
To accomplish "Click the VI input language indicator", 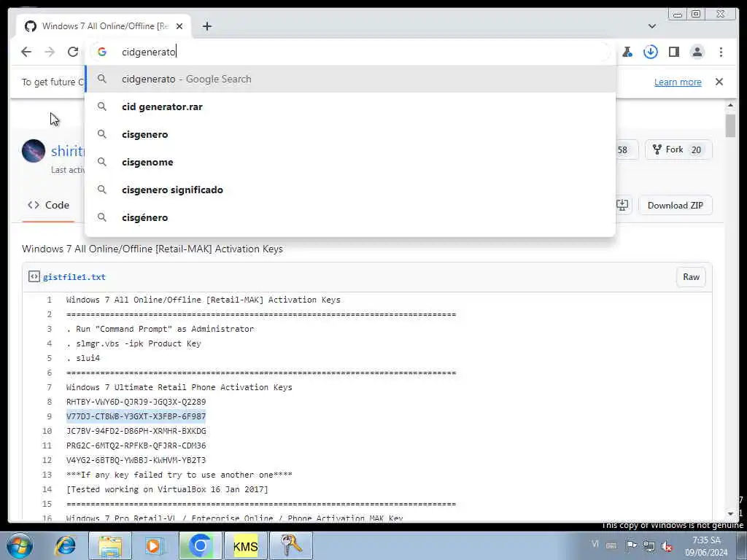I will coord(595,543).
